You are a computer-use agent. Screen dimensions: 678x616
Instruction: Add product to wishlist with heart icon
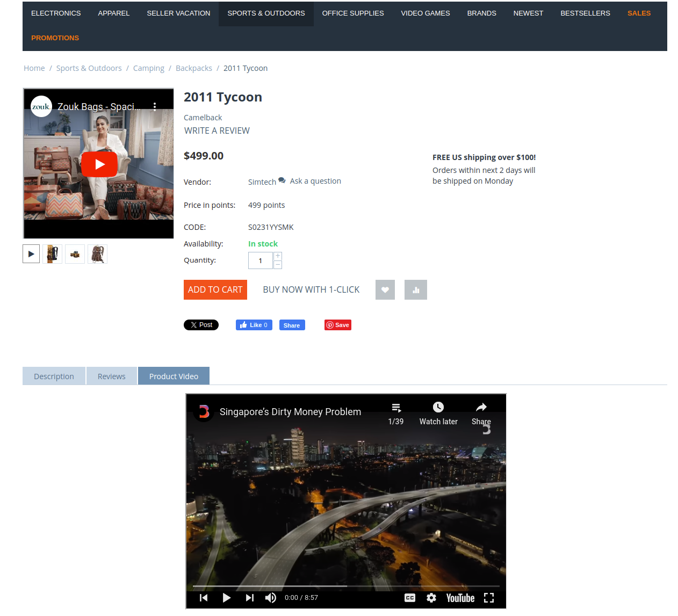click(385, 290)
